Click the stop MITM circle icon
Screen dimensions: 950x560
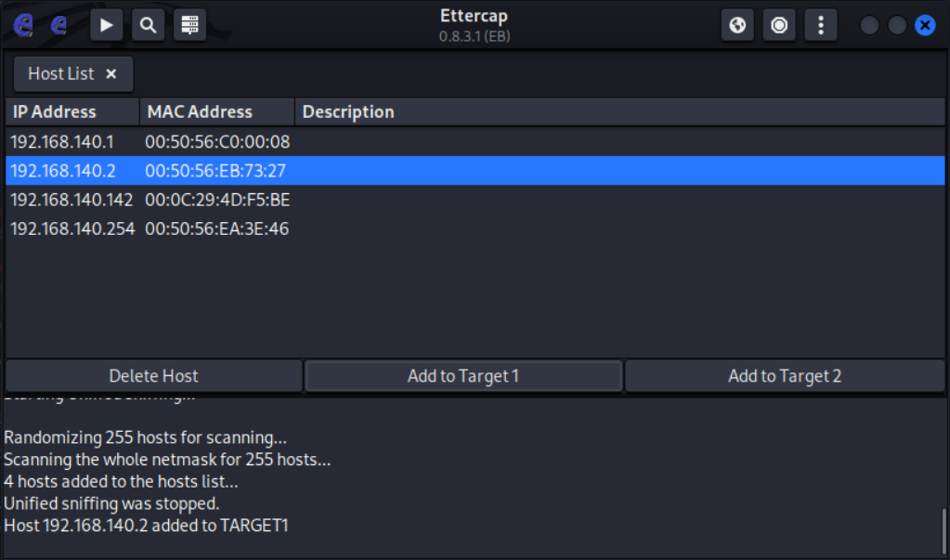coord(779,25)
